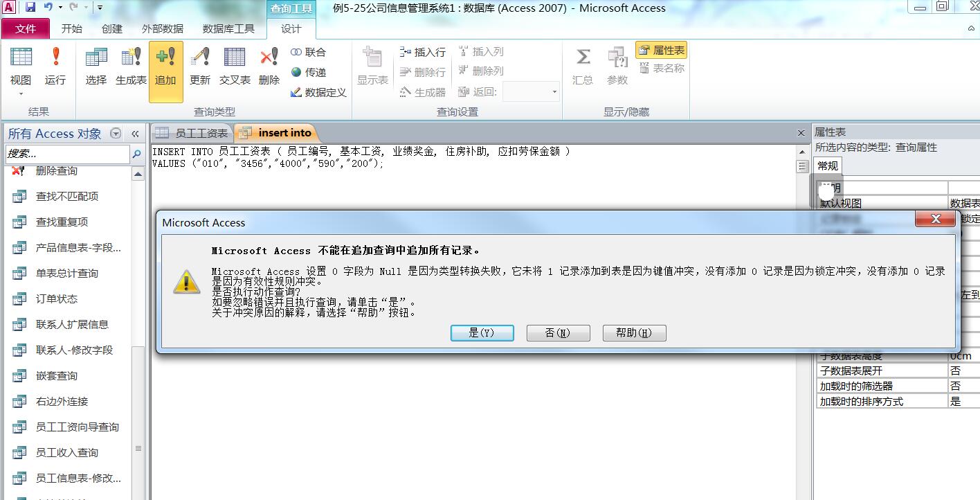The height and width of the screenshot is (500, 980).
Task: Close the Microsoft Access error dialog
Action: (x=935, y=220)
